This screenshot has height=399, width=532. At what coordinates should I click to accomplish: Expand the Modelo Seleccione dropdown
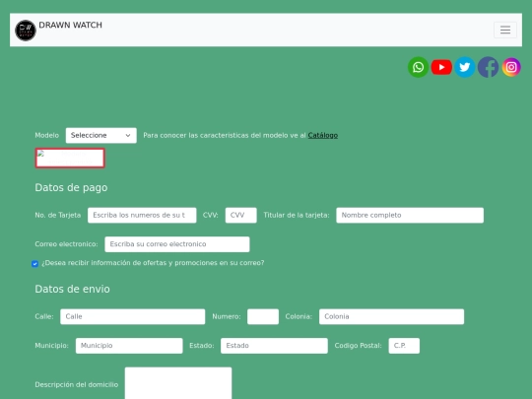coord(101,135)
